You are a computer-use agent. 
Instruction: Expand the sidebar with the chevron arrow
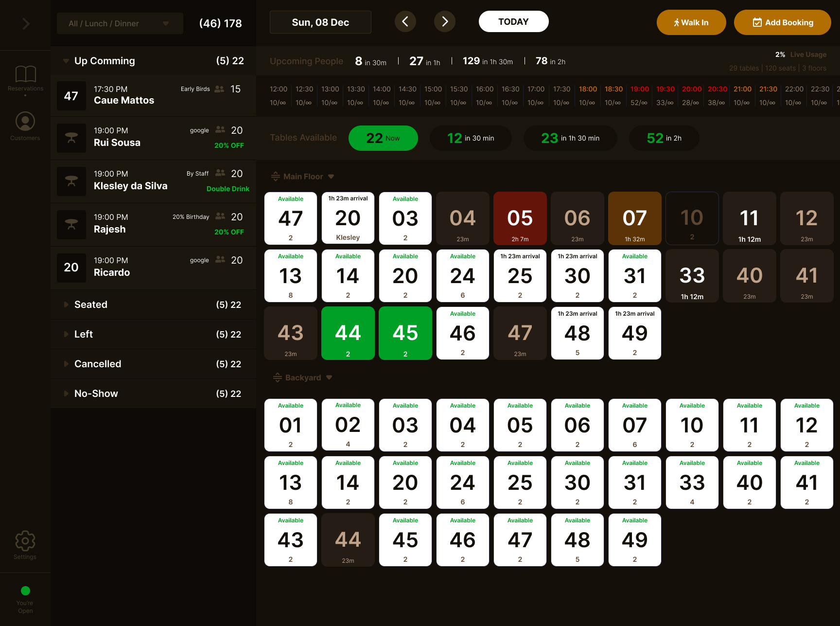pyautogui.click(x=26, y=24)
